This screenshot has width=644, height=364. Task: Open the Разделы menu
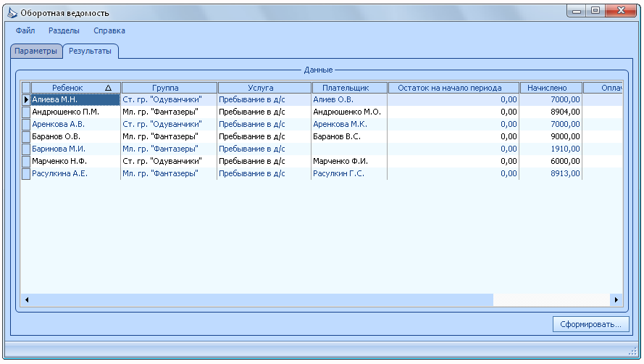(64, 30)
